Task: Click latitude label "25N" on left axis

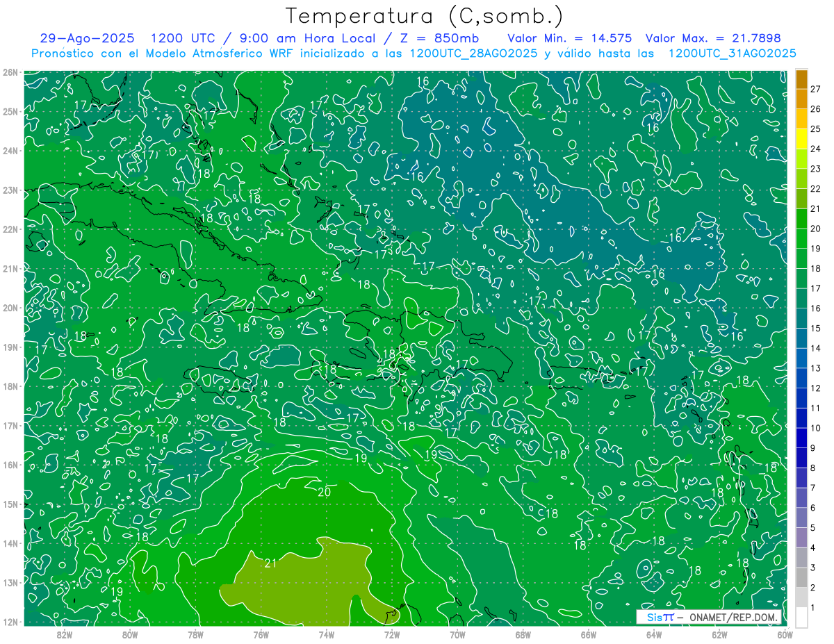Action: pyautogui.click(x=10, y=111)
